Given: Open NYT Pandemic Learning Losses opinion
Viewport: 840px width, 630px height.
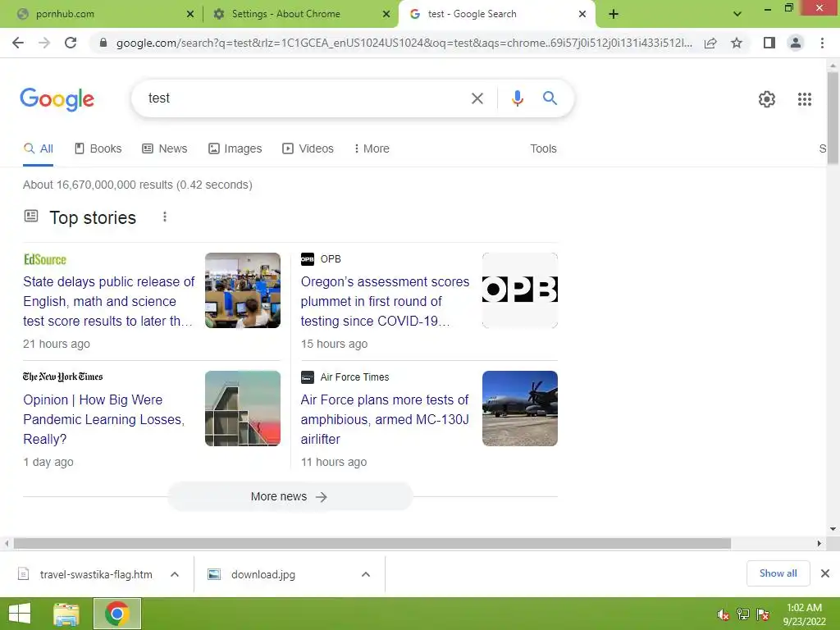Looking at the screenshot, I should pos(104,419).
